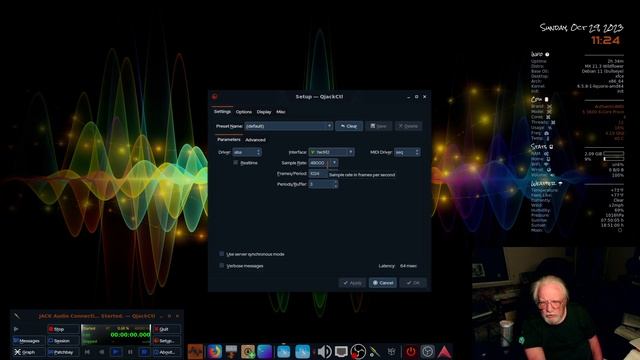Click the Apply button in Setup
The width and height of the screenshot is (640, 360).
click(352, 283)
